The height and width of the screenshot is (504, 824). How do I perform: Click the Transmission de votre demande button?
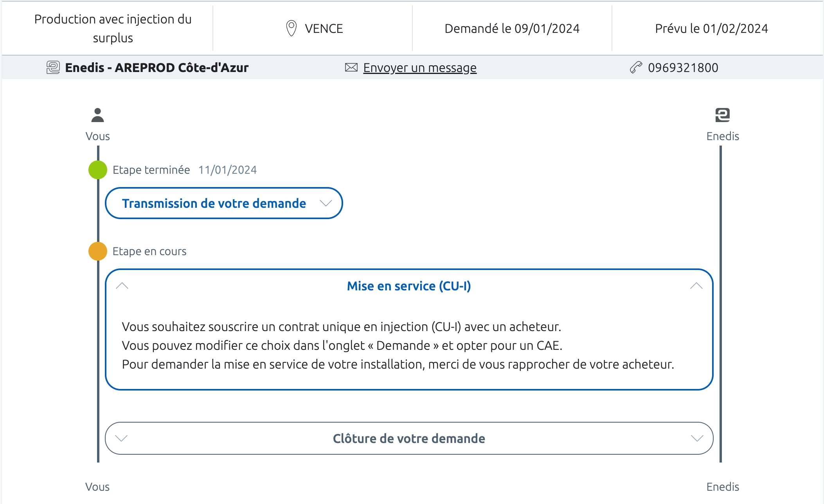coord(214,203)
